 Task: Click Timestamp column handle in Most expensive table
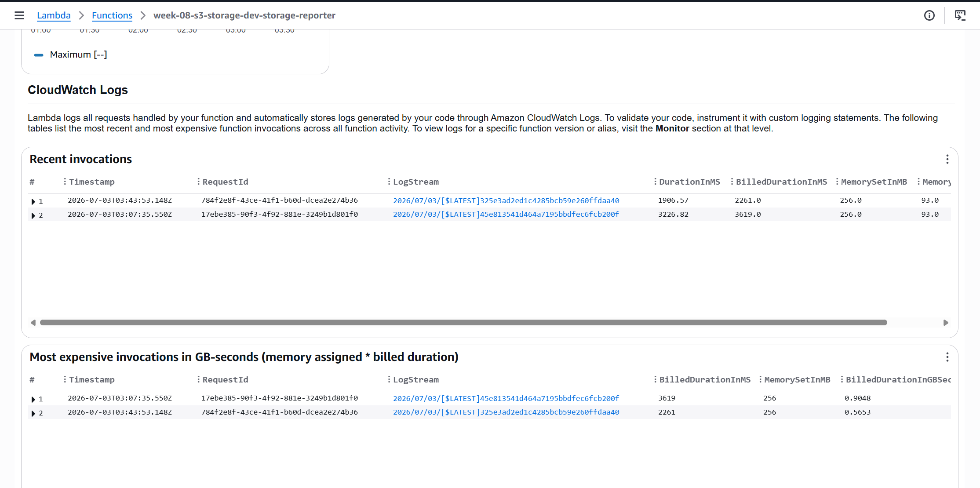65,379
